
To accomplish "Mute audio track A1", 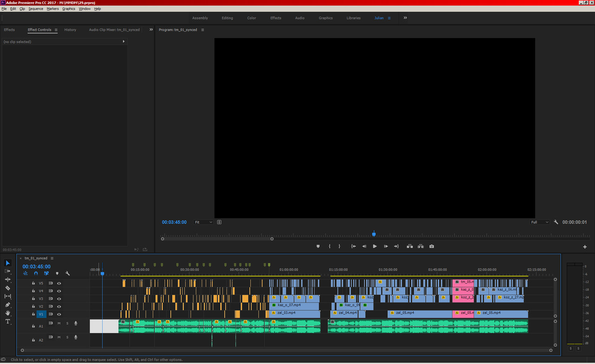I will pyautogui.click(x=59, y=323).
